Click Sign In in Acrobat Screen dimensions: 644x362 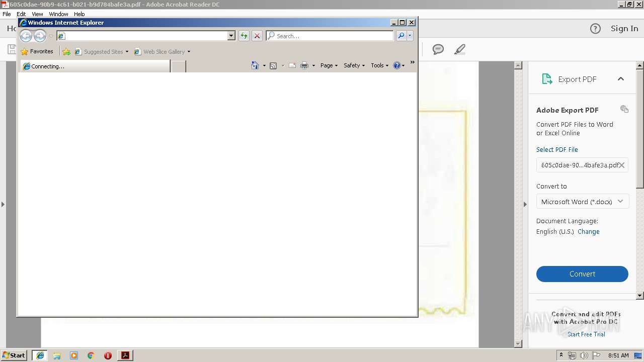coord(624,29)
